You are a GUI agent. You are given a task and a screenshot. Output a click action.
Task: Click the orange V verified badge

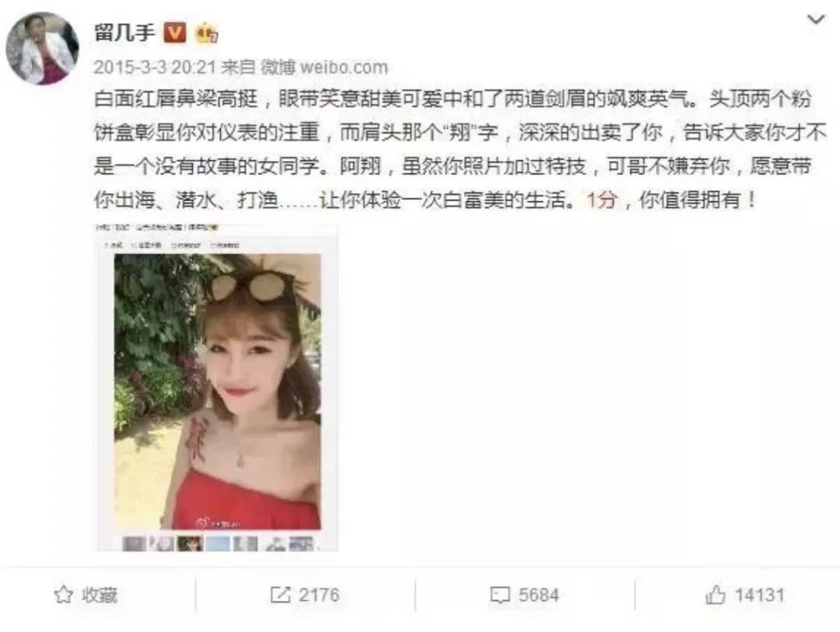pos(175,33)
